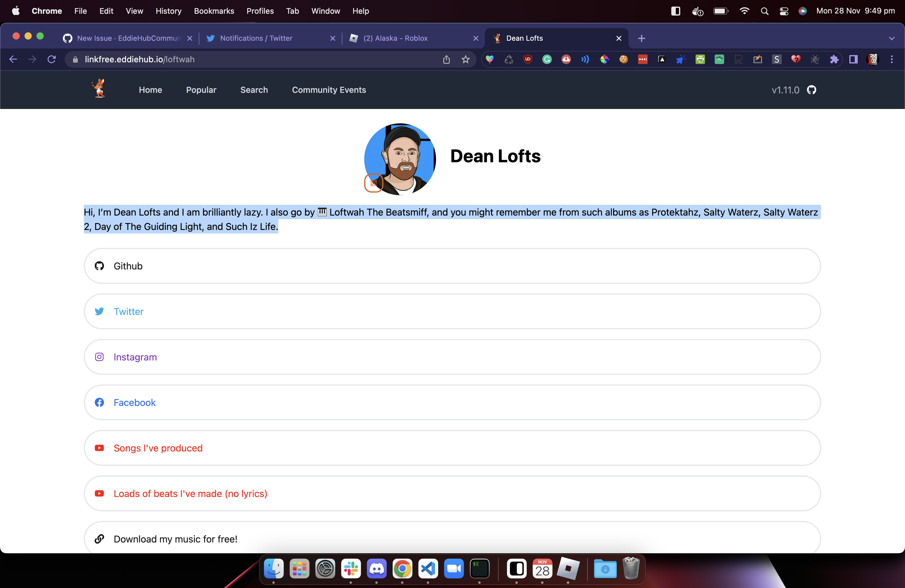Viewport: 905px width, 588px height.
Task: Toggle the Chrome side panel button
Action: coord(853,59)
